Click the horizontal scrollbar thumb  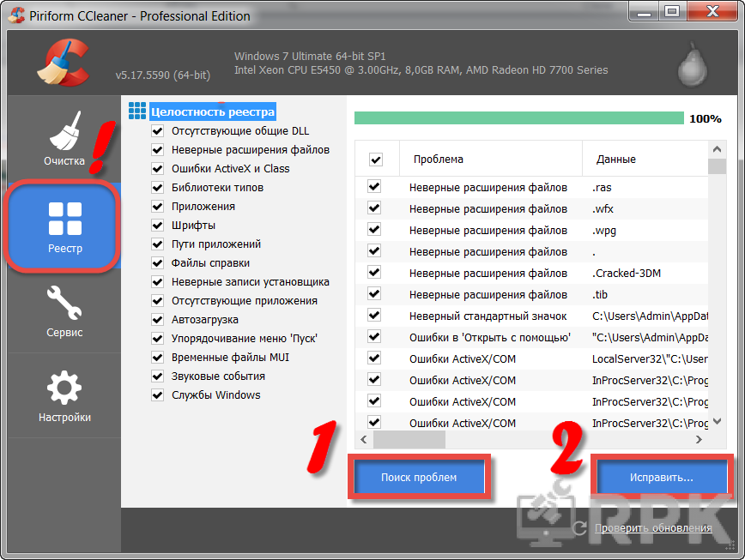point(409,439)
